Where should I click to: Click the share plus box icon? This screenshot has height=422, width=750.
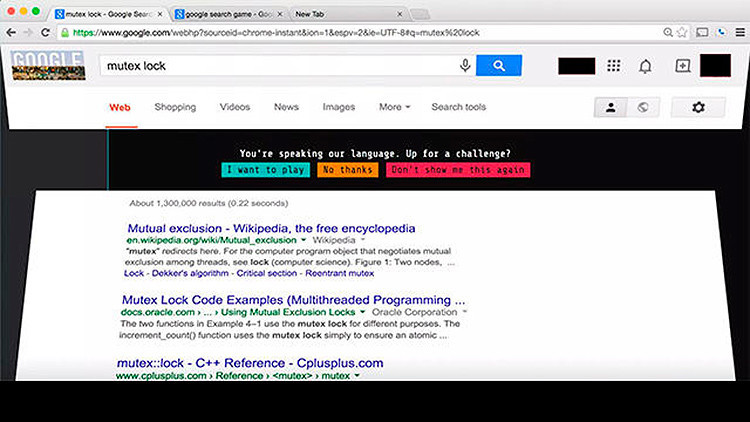pyautogui.click(x=683, y=66)
